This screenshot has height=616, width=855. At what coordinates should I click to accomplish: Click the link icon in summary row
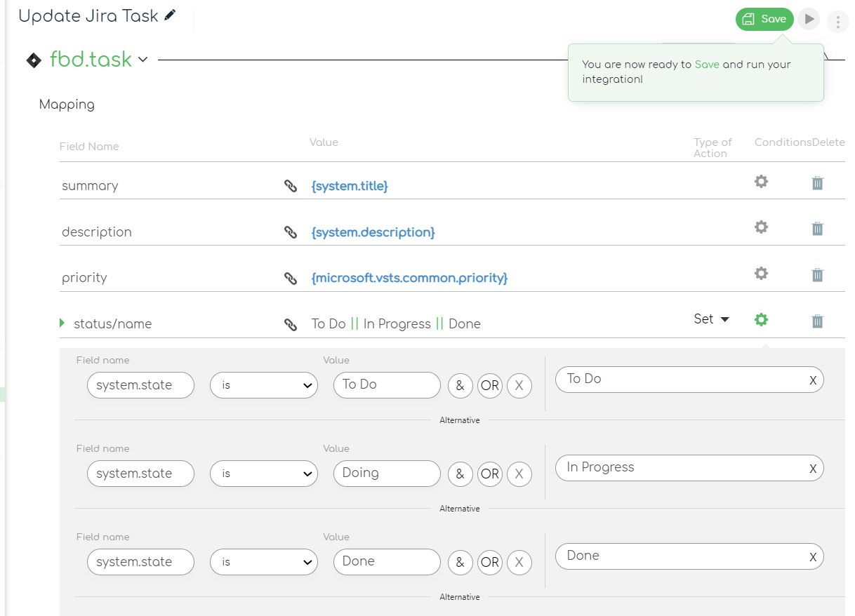click(x=291, y=186)
